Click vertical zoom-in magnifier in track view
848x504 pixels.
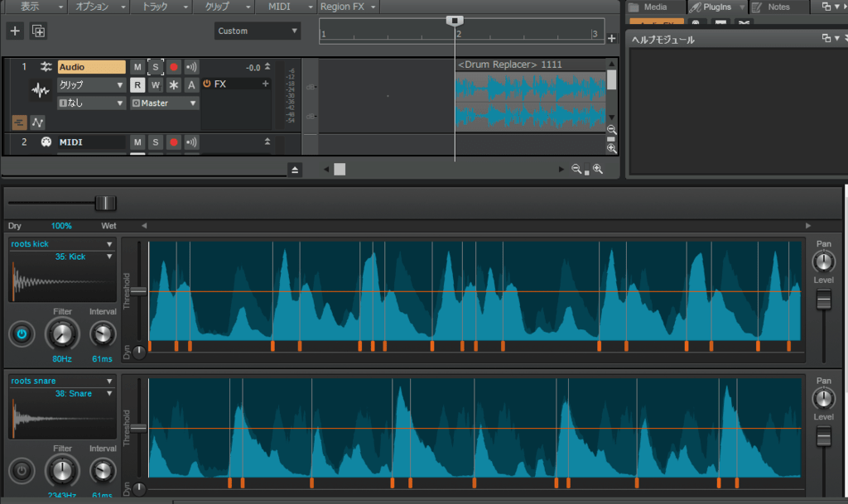click(612, 148)
